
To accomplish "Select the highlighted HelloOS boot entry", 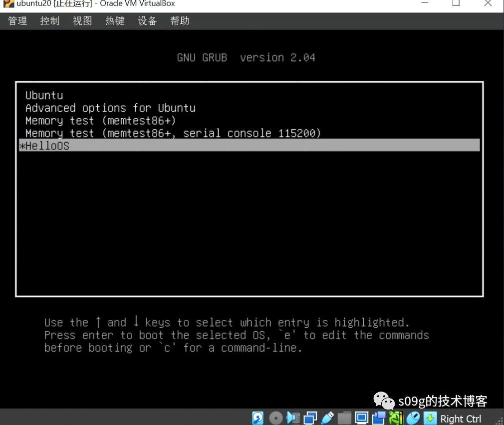I will click(250, 145).
